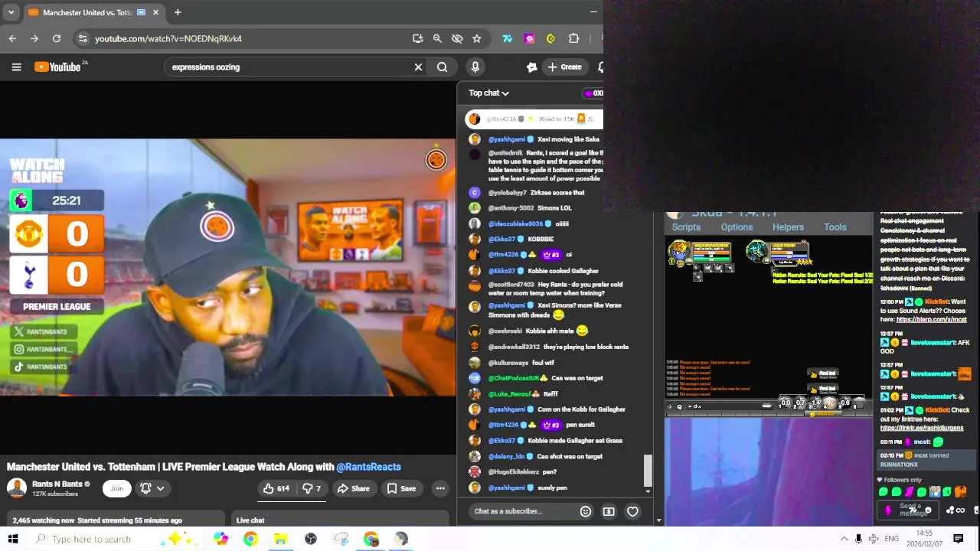
Task: Open File Explorer from the taskbar
Action: pos(280,539)
